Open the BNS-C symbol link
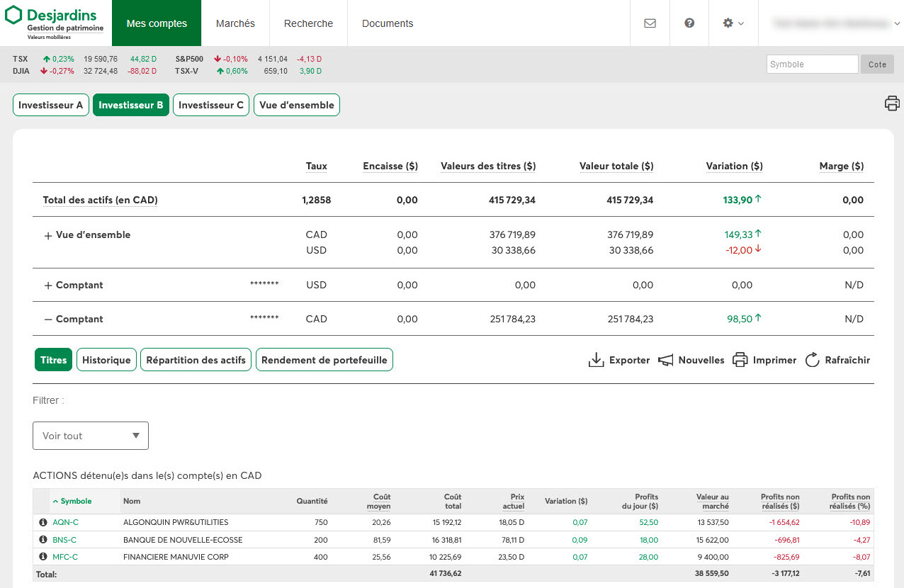 64,540
